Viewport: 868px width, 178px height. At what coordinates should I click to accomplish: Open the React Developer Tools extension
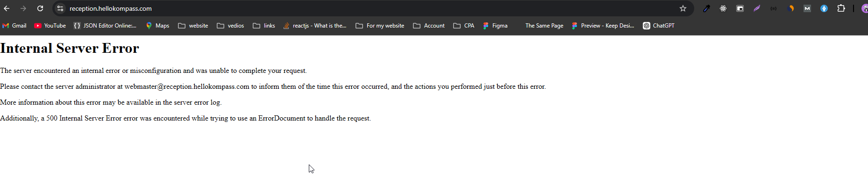pyautogui.click(x=723, y=8)
